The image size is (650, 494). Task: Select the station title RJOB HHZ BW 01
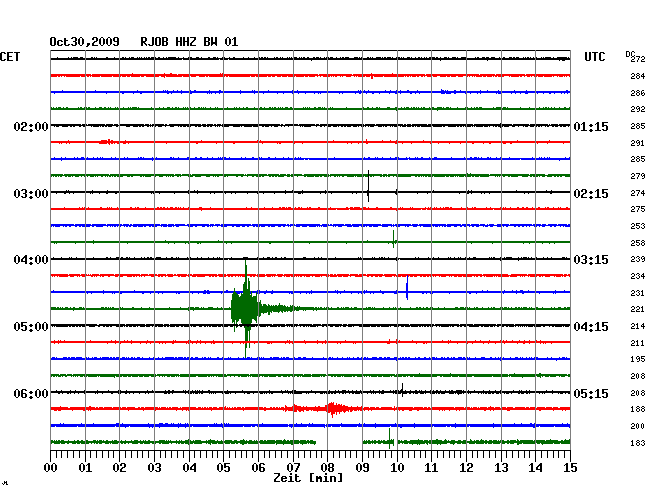[x=189, y=42]
